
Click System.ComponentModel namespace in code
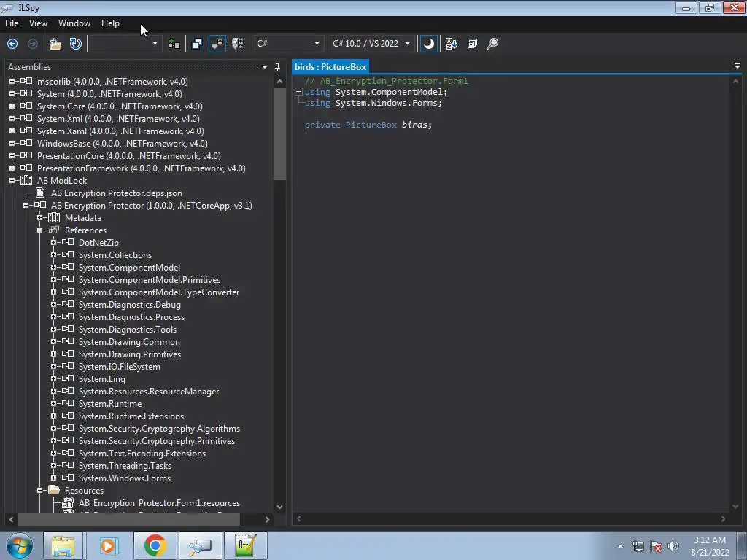tap(389, 92)
